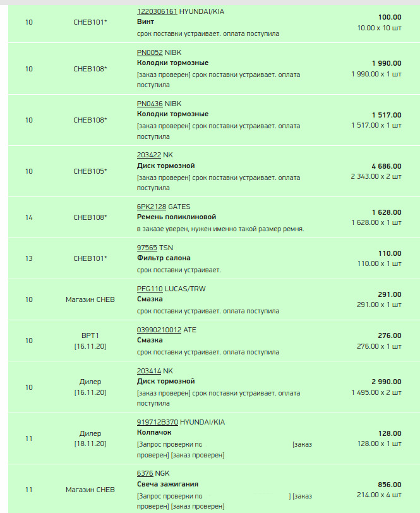Open article 203422 NK brake disc
420x513 pixels.
149,155
